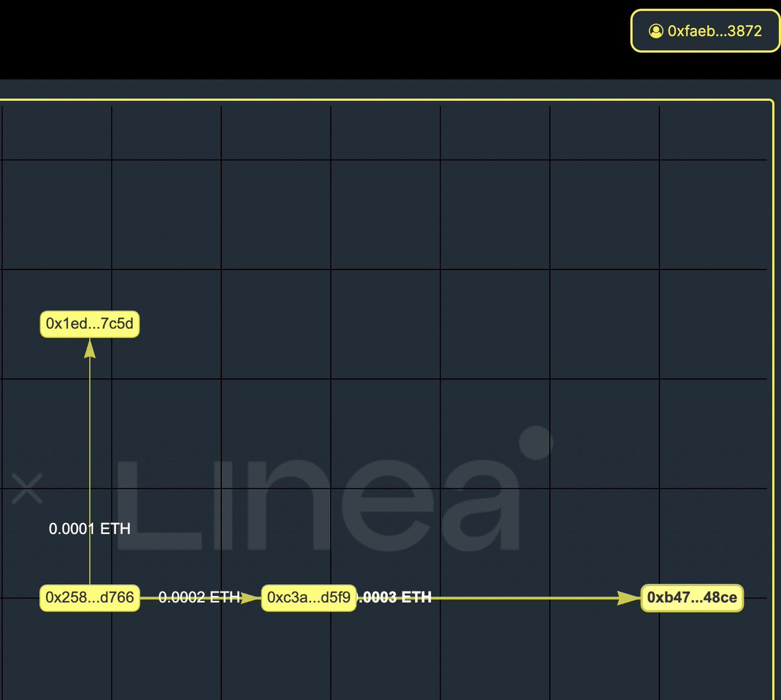Click the user avatar icon beside 0xfaeb...3872
This screenshot has height=700, width=781.
(x=656, y=31)
